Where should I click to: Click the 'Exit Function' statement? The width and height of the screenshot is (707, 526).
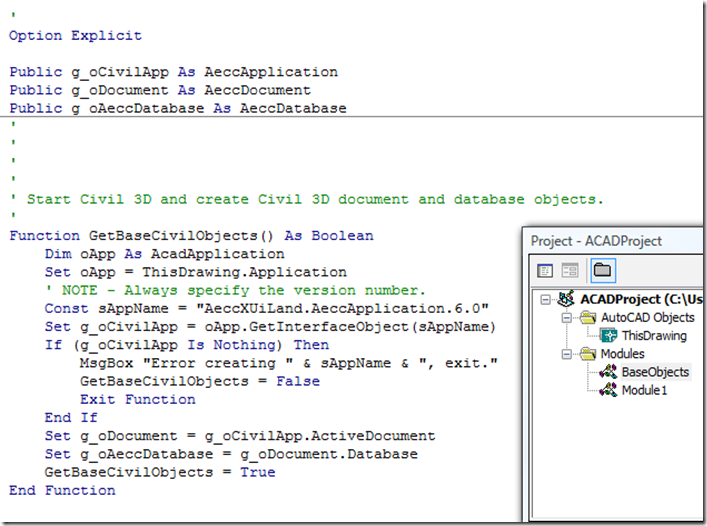(x=138, y=399)
